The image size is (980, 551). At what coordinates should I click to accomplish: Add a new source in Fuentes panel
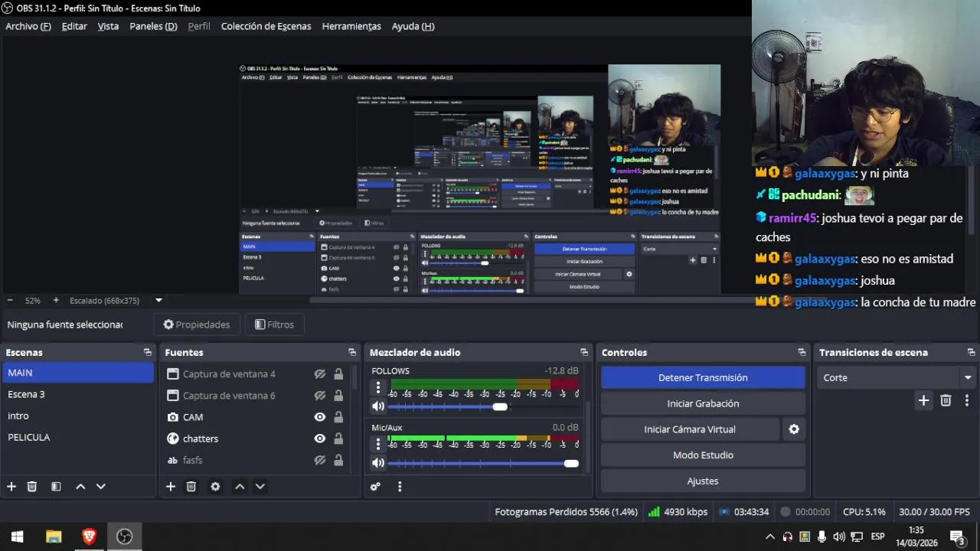coord(171,487)
